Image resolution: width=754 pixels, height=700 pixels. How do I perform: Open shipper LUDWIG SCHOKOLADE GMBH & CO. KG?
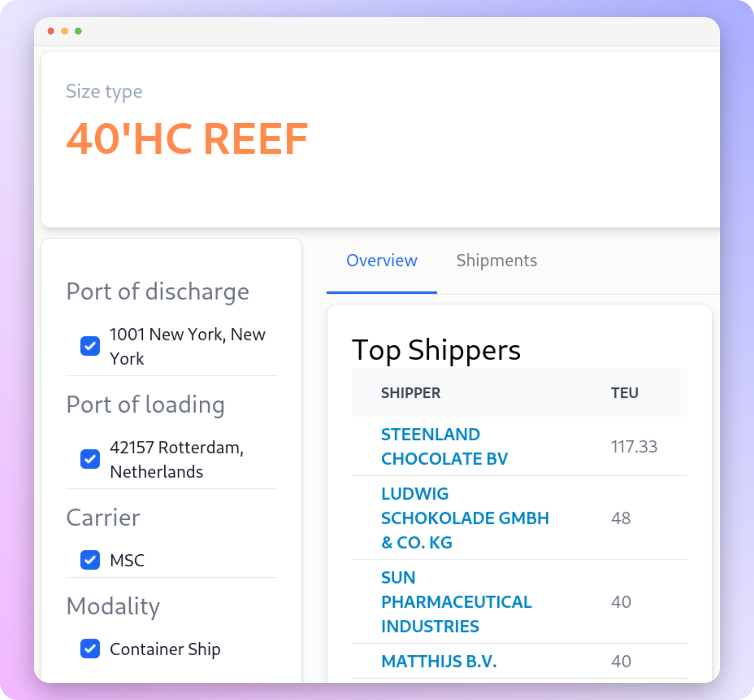point(465,518)
